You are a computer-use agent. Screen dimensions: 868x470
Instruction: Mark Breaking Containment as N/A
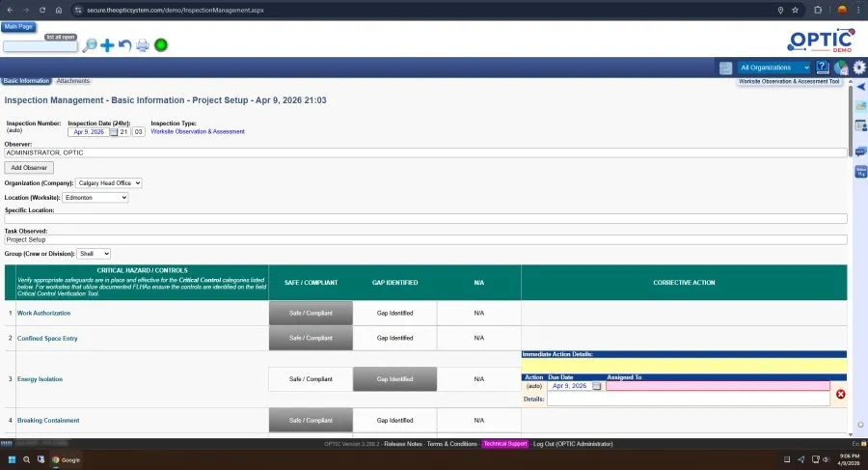point(478,420)
